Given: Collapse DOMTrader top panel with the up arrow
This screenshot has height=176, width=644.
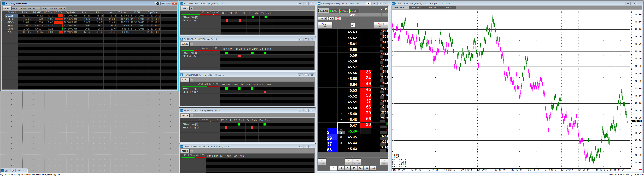Looking at the screenshot, I should coord(353,21).
